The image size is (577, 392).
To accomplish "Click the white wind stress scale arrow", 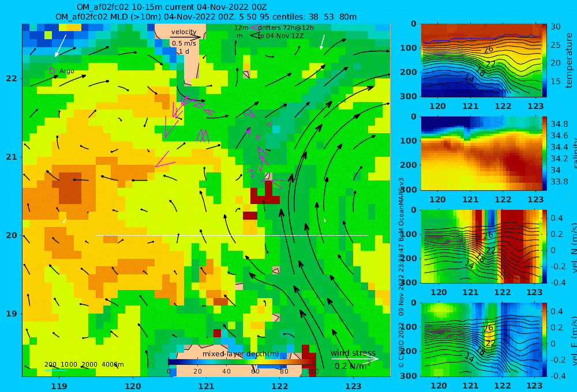I will (x=355, y=359).
